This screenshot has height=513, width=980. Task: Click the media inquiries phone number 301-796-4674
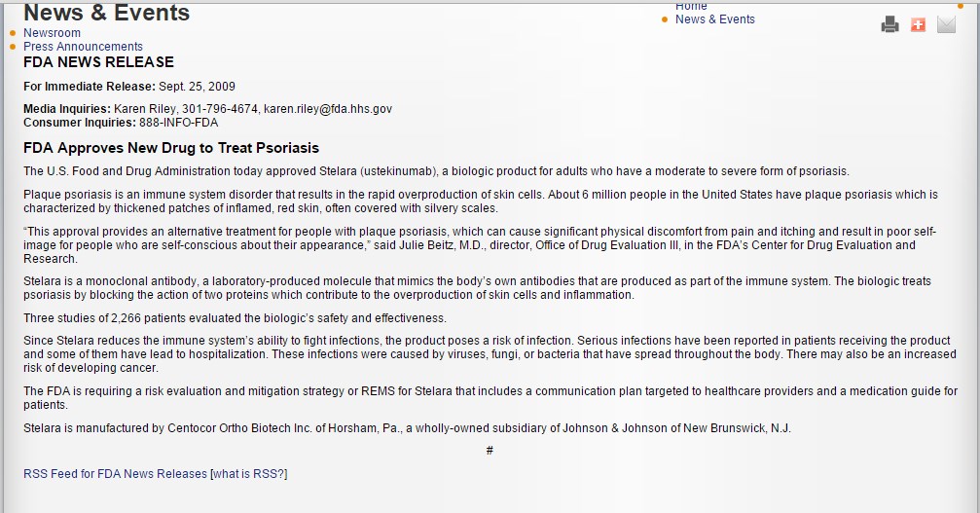click(222, 109)
